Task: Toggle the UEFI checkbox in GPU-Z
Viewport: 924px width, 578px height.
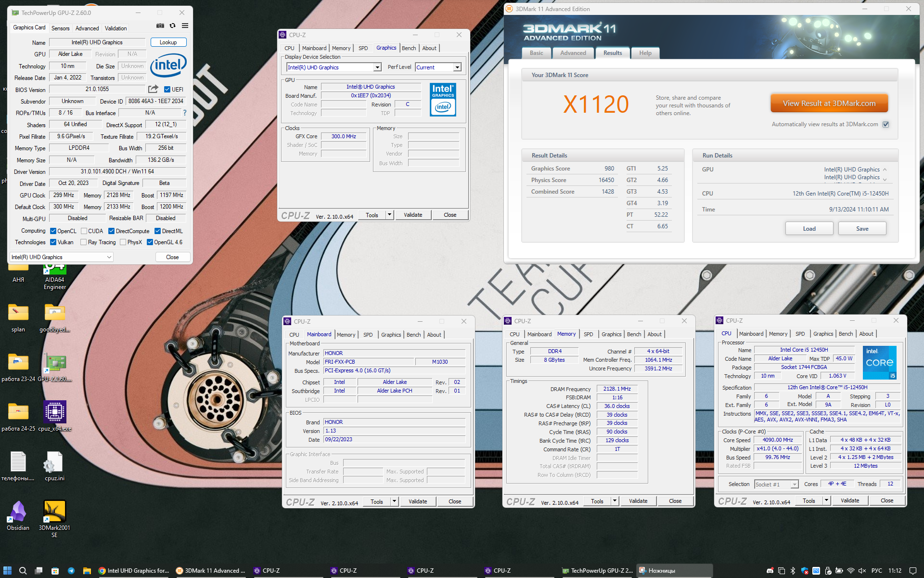Action: coord(167,89)
